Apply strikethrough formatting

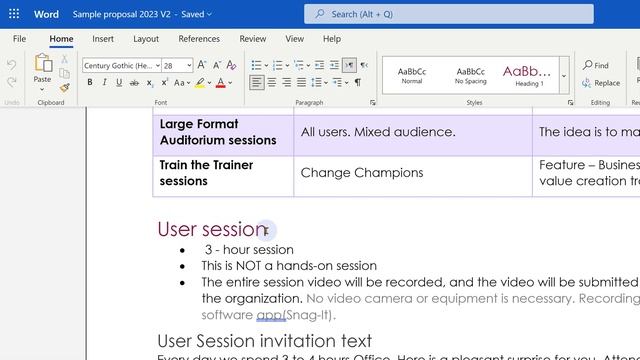tap(134, 83)
